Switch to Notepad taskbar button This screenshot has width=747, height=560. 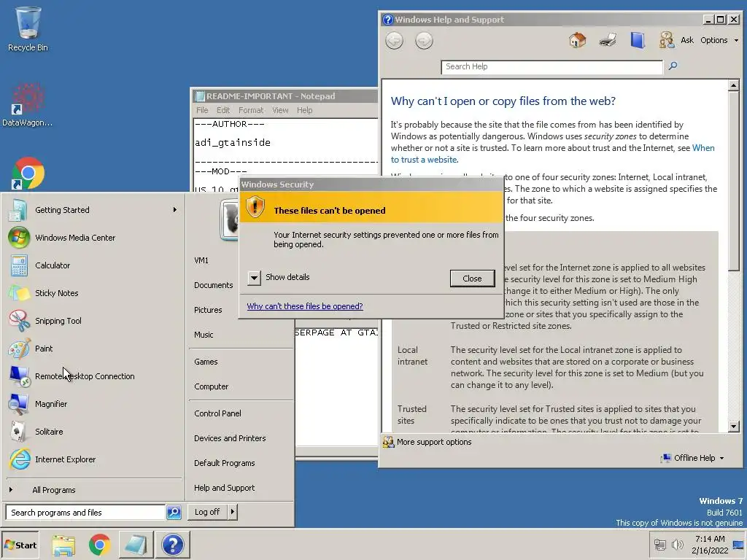[x=136, y=545]
